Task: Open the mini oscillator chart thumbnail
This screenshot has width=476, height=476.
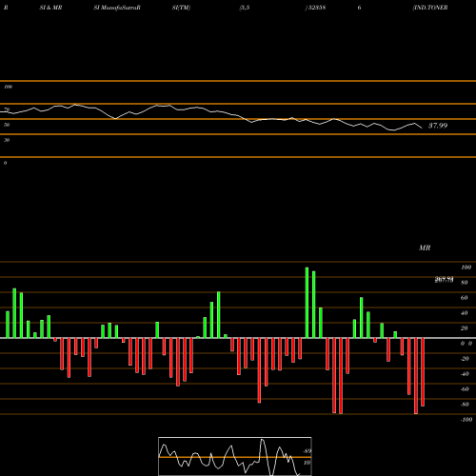Action: pos(235,456)
